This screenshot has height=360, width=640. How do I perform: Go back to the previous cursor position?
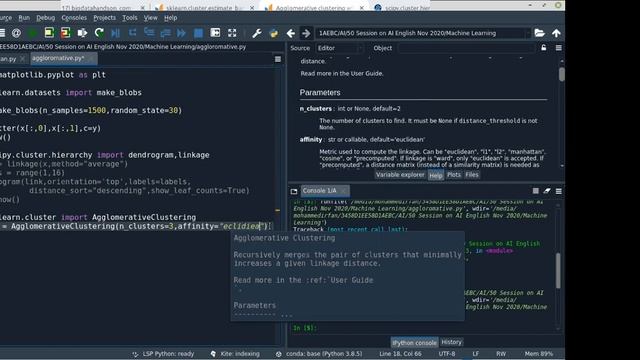coord(290,33)
